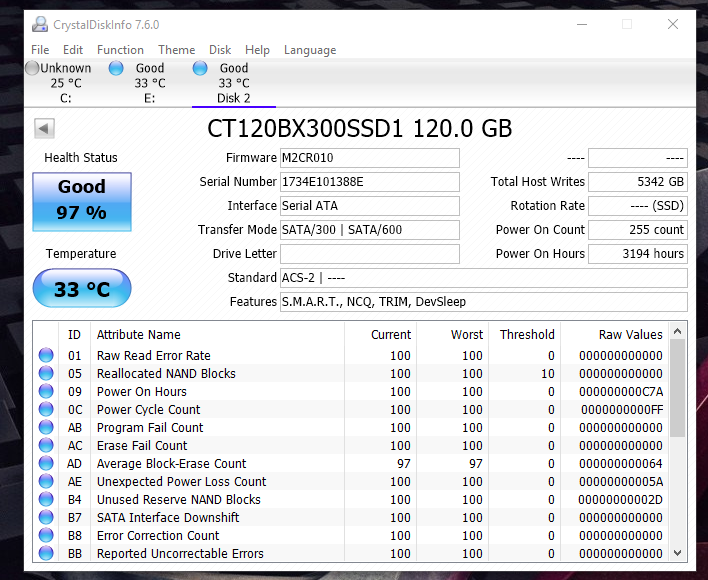Viewport: 708px width, 580px height.
Task: Click the Good 97 % health status button
Action: click(81, 201)
